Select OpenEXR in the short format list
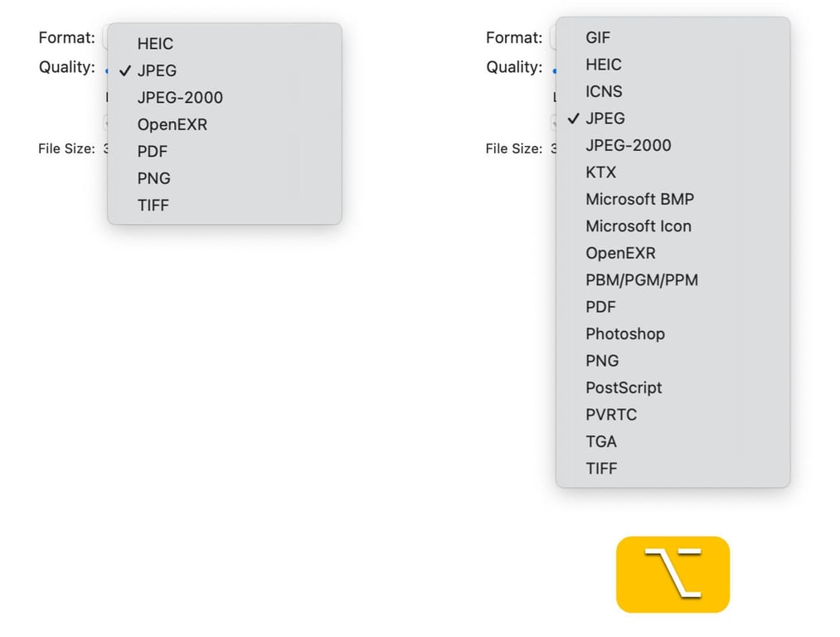 pyautogui.click(x=225, y=124)
